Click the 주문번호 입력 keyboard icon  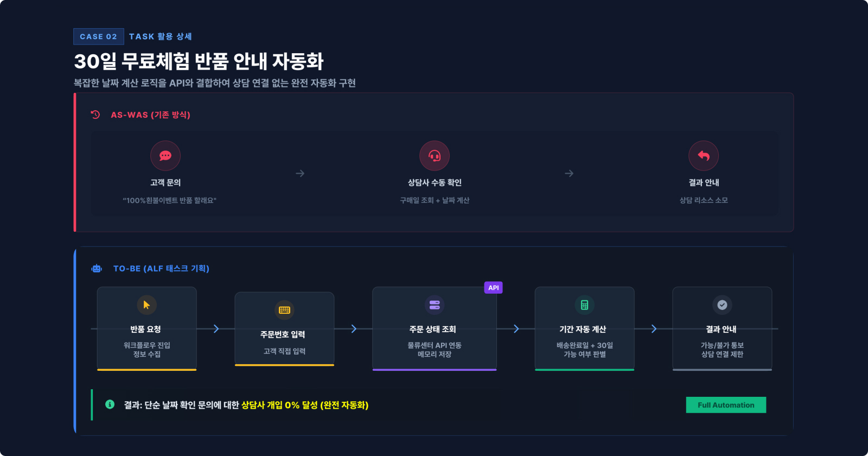pos(284,310)
